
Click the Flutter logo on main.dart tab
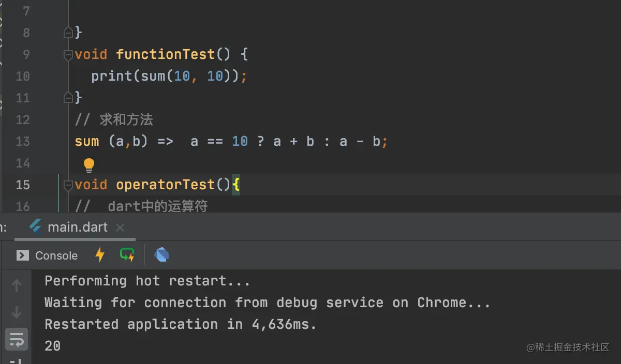point(36,227)
